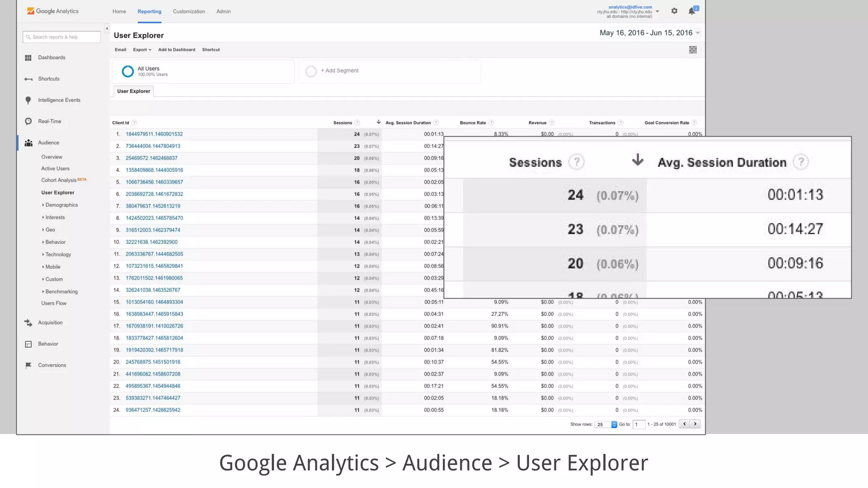868x488 pixels.
Task: Click help icon next to Sessions header
Action: point(357,123)
